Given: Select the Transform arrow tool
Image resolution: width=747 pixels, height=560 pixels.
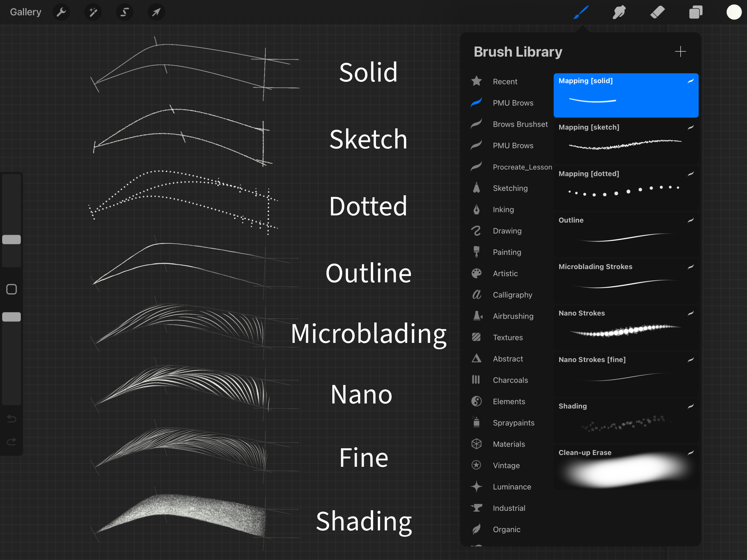Looking at the screenshot, I should pyautogui.click(x=156, y=13).
